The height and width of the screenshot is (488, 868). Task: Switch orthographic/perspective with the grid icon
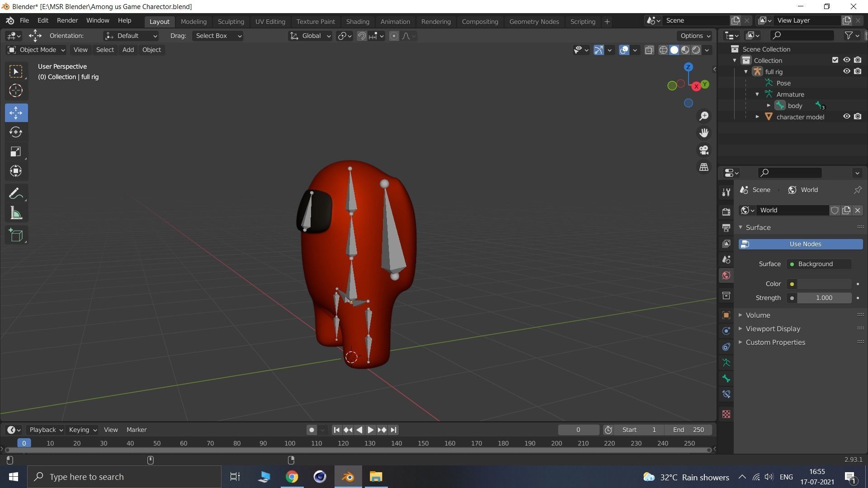click(704, 167)
